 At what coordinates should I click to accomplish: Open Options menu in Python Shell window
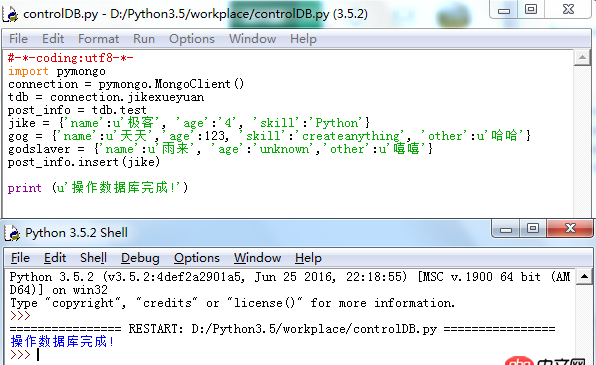pos(197,258)
